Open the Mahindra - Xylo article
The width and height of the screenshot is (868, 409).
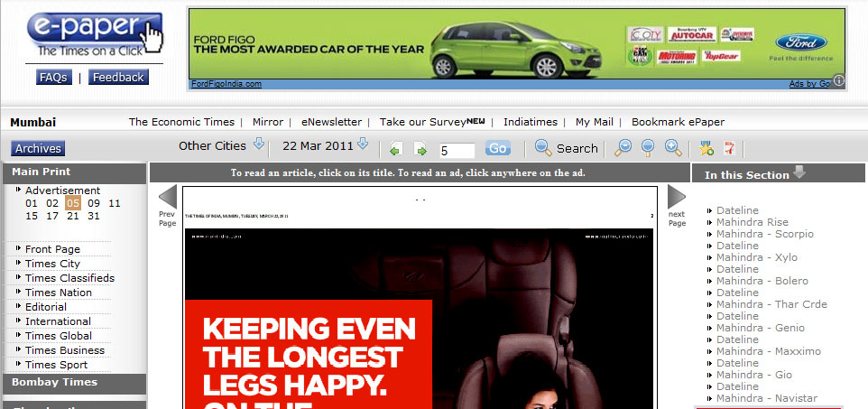(x=757, y=257)
